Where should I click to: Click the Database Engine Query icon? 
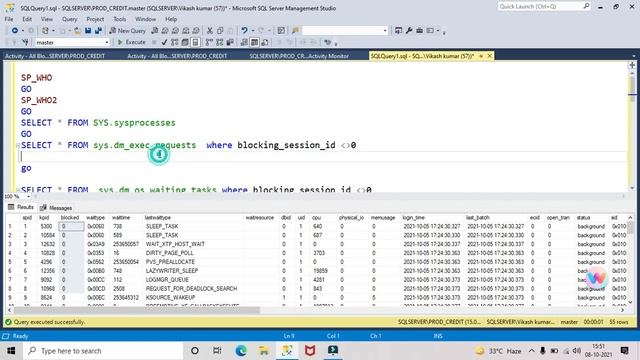pos(154,31)
